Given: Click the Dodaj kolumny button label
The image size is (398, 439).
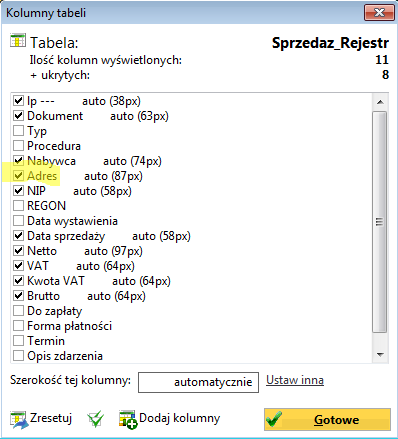Looking at the screenshot, I should [x=180, y=418].
